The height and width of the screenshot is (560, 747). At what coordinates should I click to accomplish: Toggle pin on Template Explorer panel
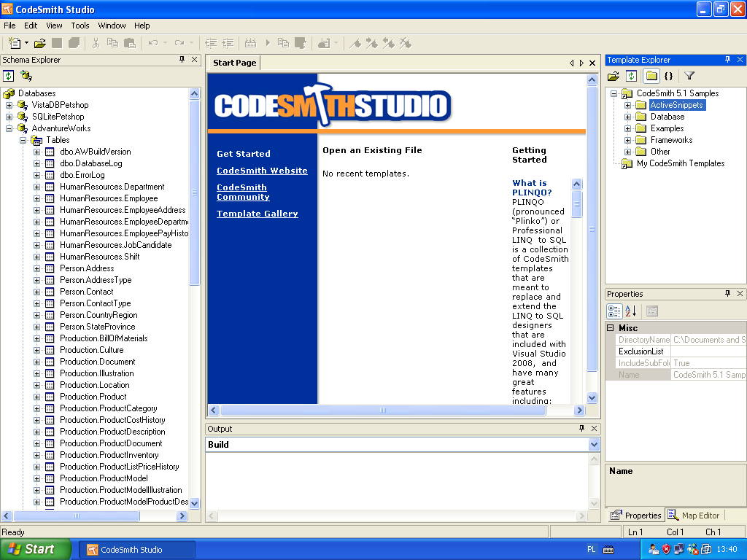tap(727, 60)
